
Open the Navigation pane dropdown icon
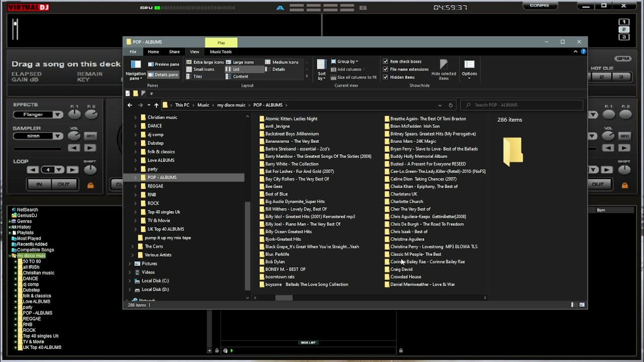135,70
